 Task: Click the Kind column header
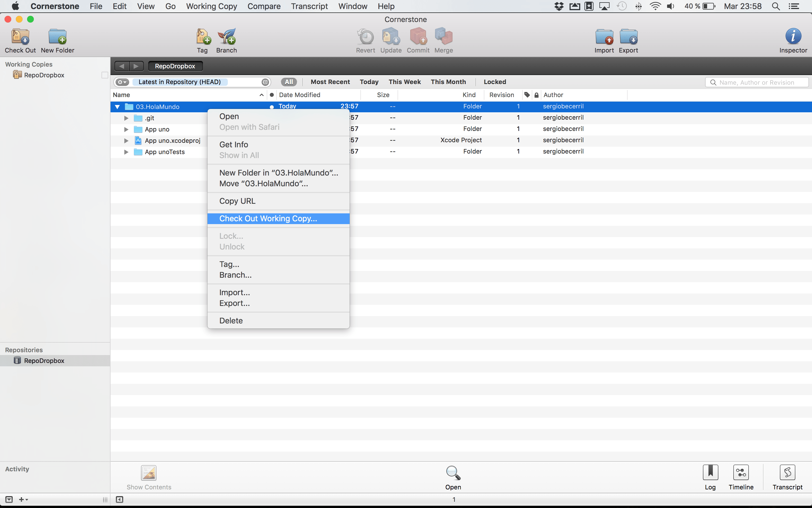point(441,95)
